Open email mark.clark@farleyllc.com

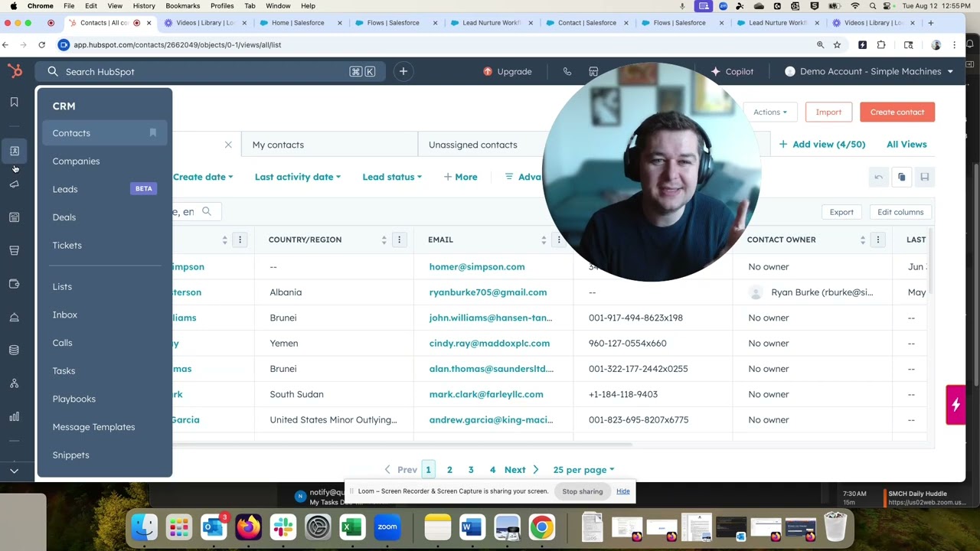[486, 394]
